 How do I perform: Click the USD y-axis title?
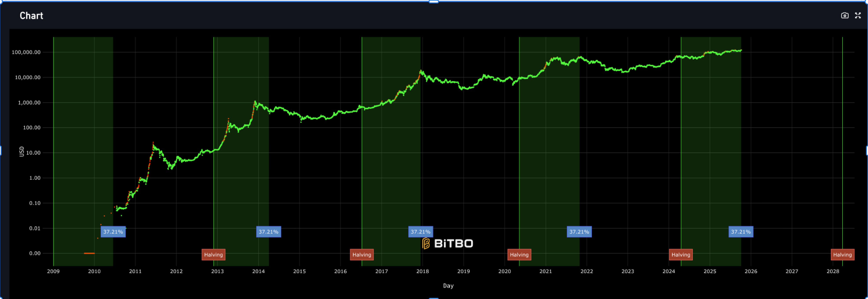(x=22, y=151)
